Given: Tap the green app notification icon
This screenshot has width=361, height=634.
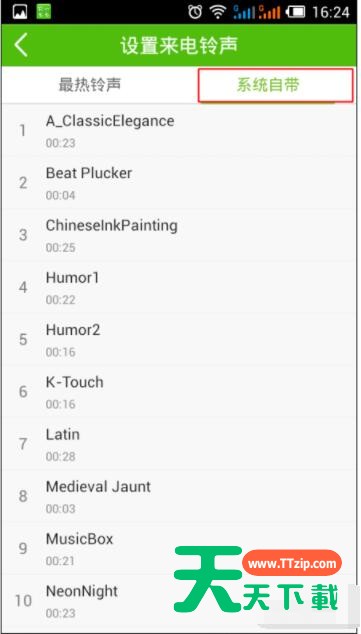Looking at the screenshot, I should click(44, 12).
